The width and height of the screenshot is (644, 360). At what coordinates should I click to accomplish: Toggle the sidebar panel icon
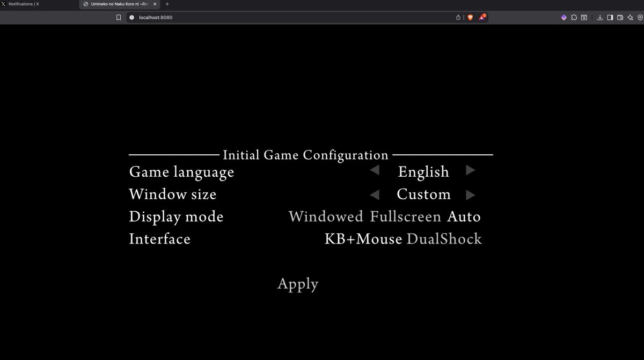coord(610,17)
